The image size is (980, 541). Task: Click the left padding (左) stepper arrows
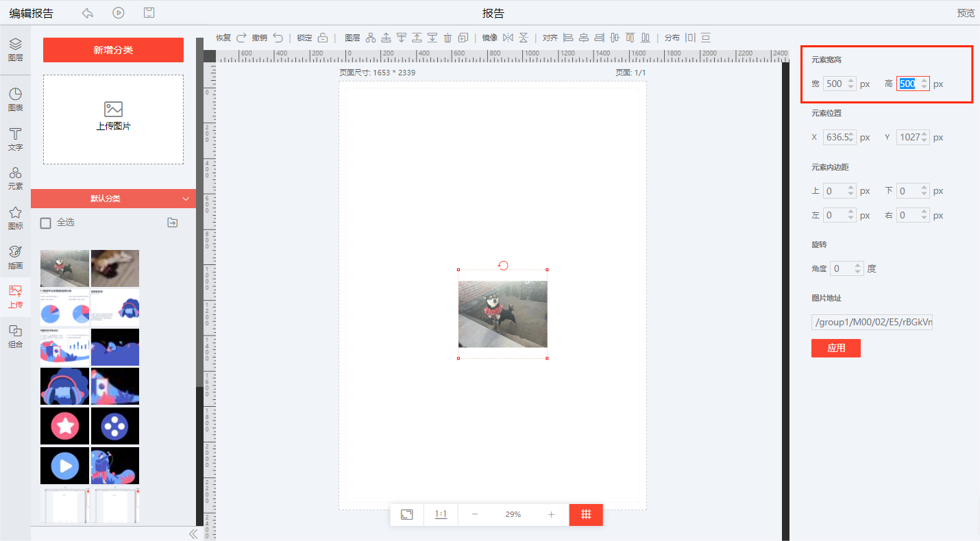[851, 215]
